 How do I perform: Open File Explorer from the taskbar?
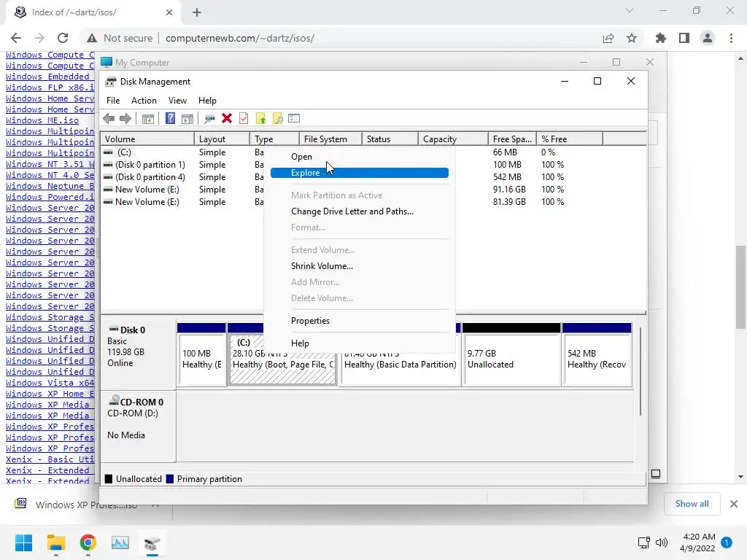point(56,542)
